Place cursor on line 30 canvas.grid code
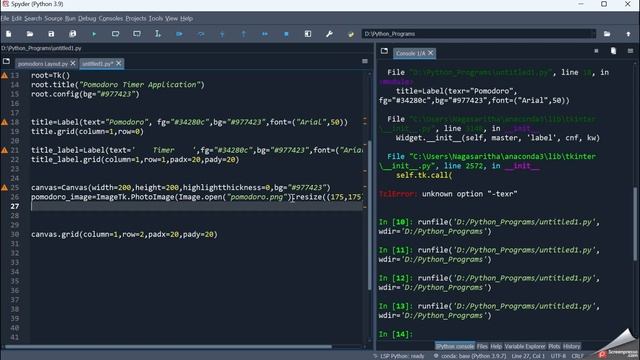This screenshot has width=640, height=360. 124,234
